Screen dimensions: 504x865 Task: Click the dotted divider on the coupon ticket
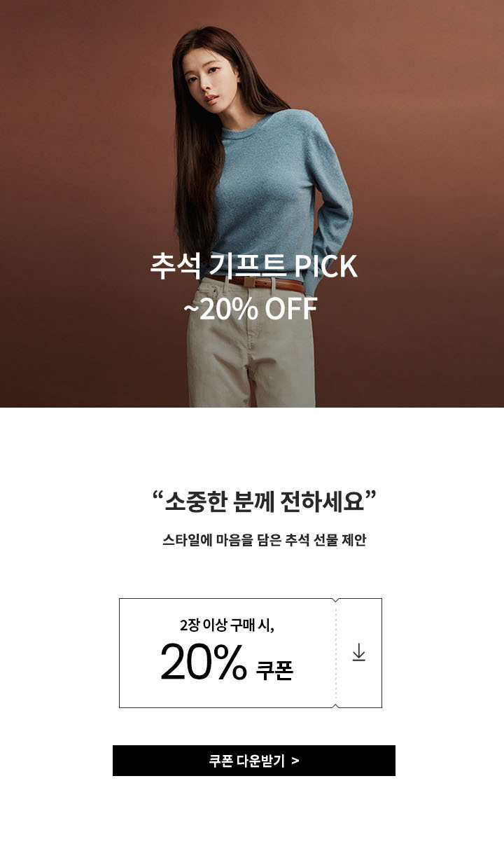coord(336,653)
